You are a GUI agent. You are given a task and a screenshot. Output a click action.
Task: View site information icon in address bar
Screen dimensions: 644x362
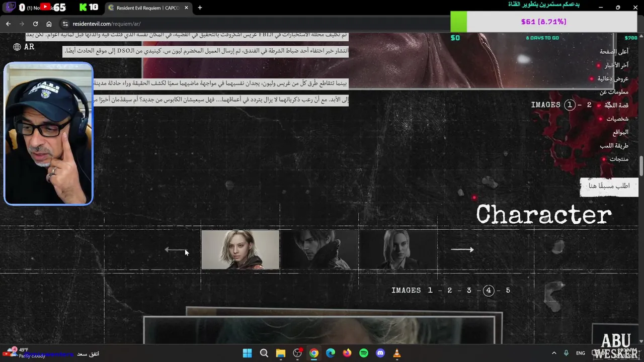[x=65, y=24]
